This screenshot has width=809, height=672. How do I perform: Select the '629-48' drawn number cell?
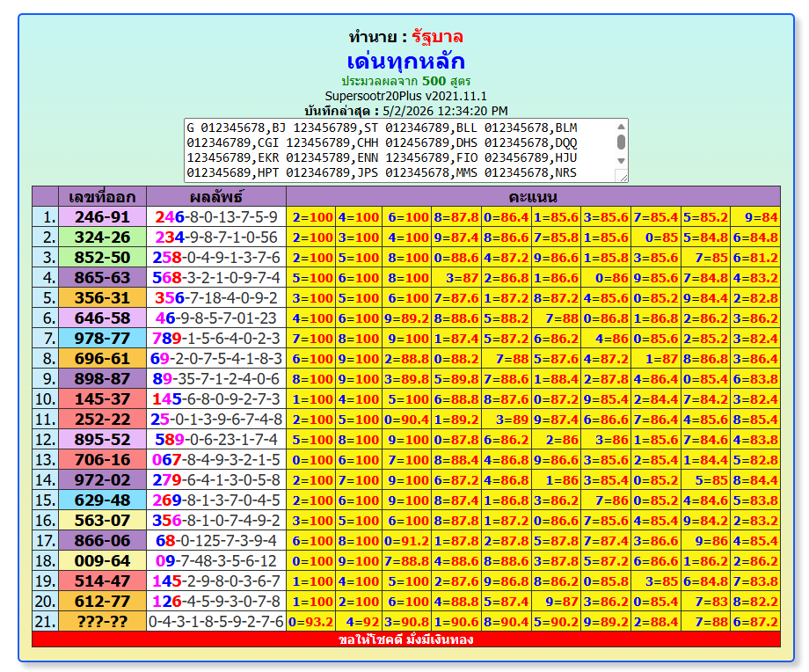(102, 500)
